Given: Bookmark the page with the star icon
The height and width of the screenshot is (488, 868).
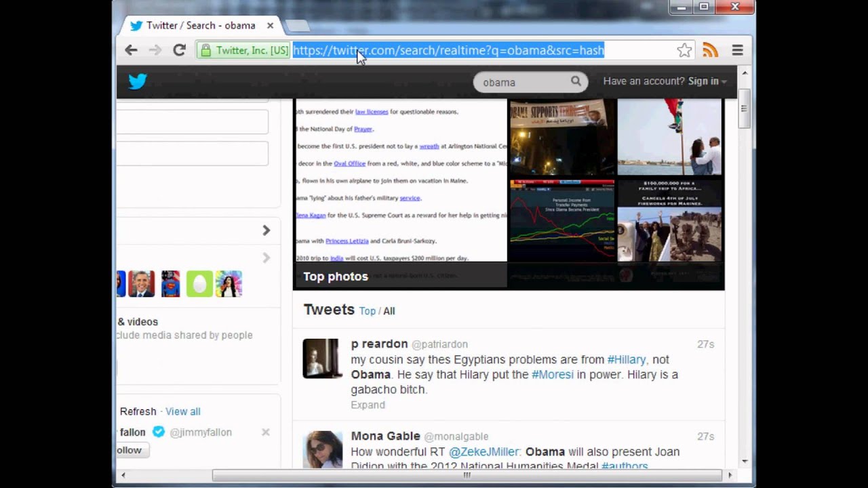Looking at the screenshot, I should (684, 50).
